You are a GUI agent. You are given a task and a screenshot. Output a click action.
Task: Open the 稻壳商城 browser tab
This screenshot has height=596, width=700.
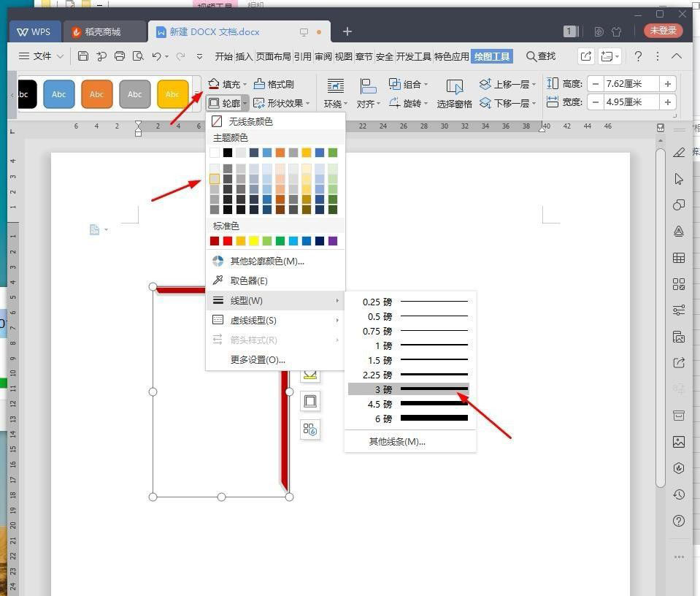(x=97, y=31)
